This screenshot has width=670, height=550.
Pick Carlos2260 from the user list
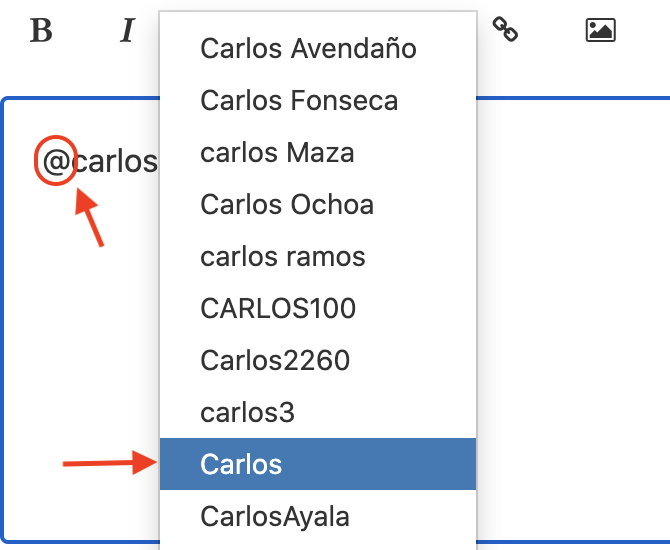318,360
